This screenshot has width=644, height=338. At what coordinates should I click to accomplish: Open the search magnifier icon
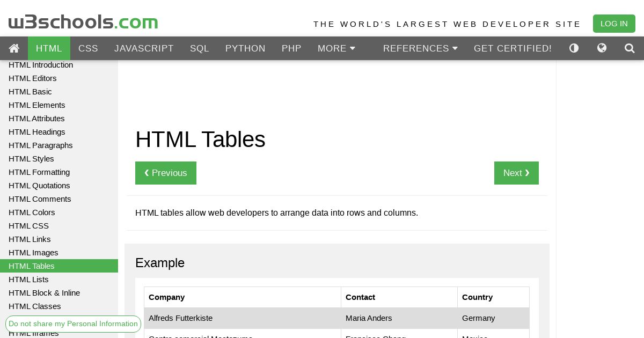(630, 48)
